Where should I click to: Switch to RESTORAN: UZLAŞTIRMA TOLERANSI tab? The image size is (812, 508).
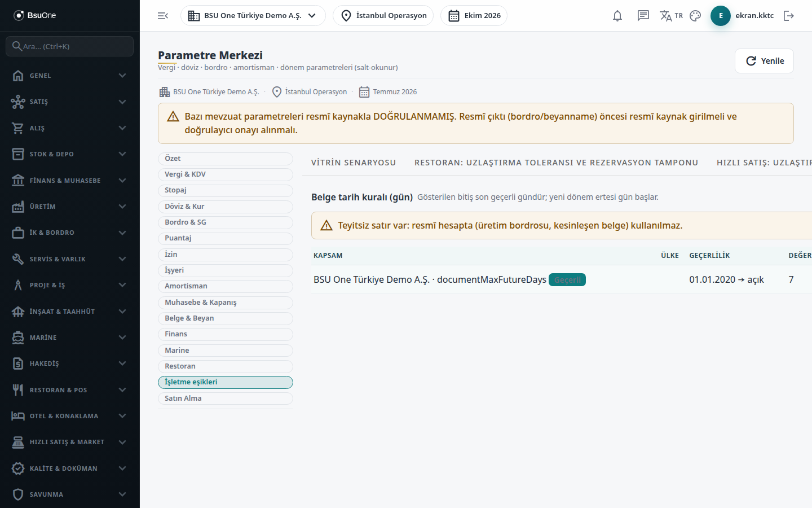pos(557,163)
